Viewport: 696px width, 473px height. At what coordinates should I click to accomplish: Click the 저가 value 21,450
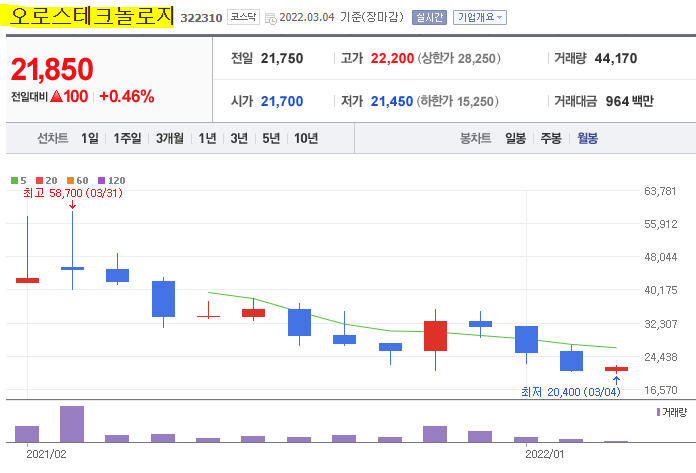[x=392, y=102]
